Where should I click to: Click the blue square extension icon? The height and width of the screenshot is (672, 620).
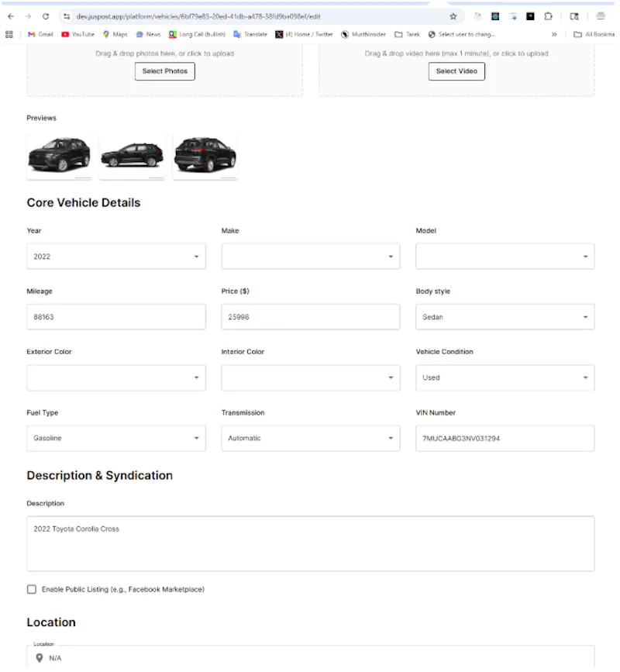(495, 16)
